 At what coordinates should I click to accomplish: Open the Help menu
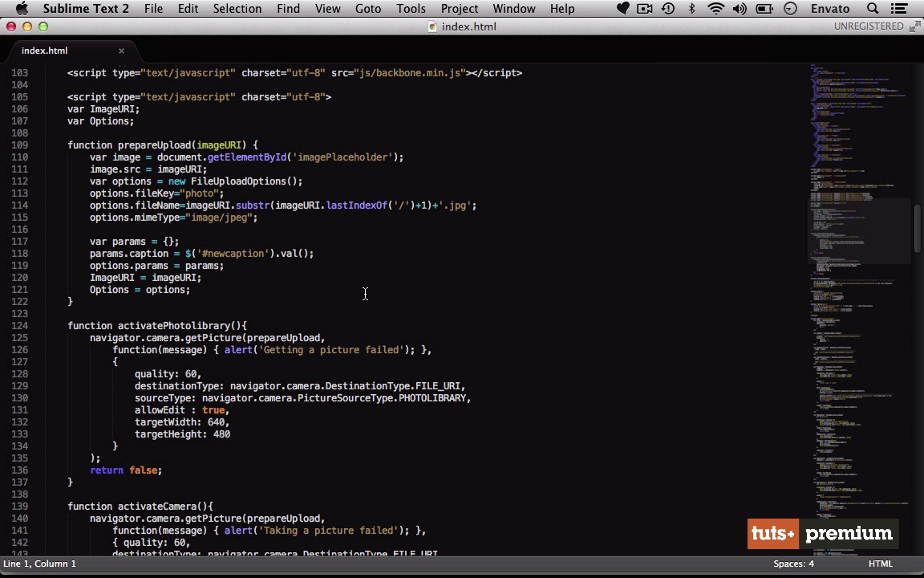click(562, 8)
